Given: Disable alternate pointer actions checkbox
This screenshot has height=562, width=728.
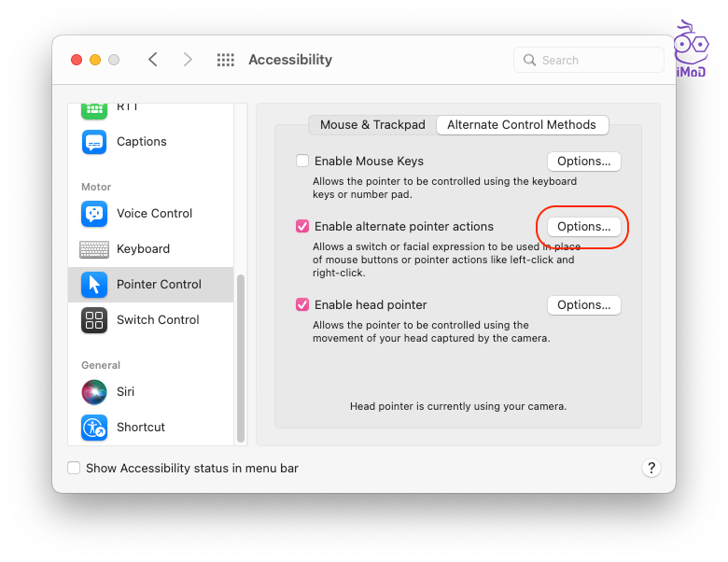Looking at the screenshot, I should pos(302,226).
